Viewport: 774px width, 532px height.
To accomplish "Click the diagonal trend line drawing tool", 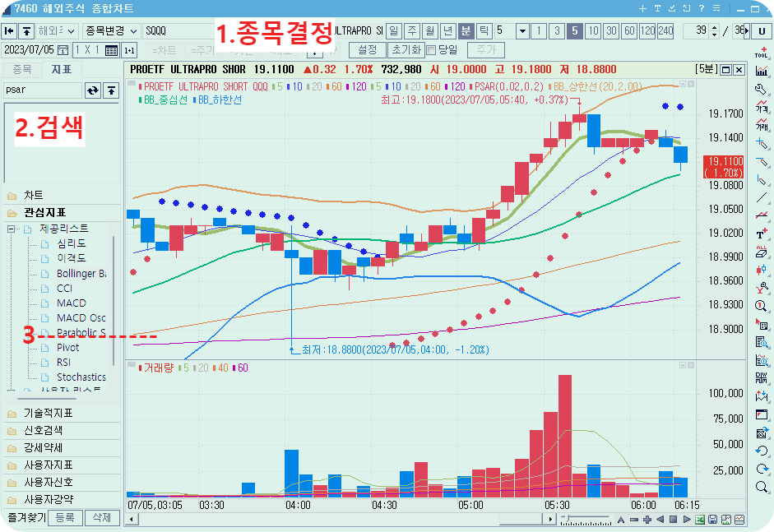I will click(761, 197).
